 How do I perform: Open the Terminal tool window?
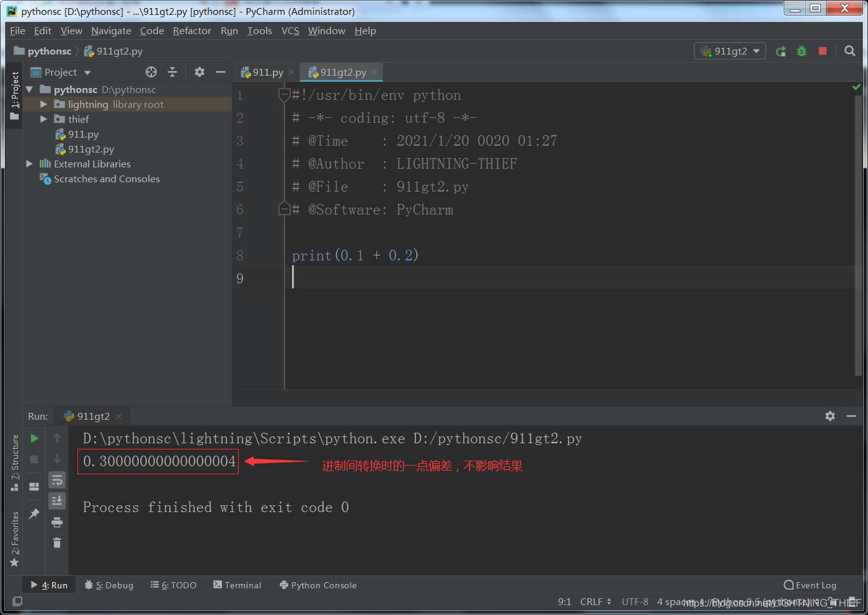[237, 585]
